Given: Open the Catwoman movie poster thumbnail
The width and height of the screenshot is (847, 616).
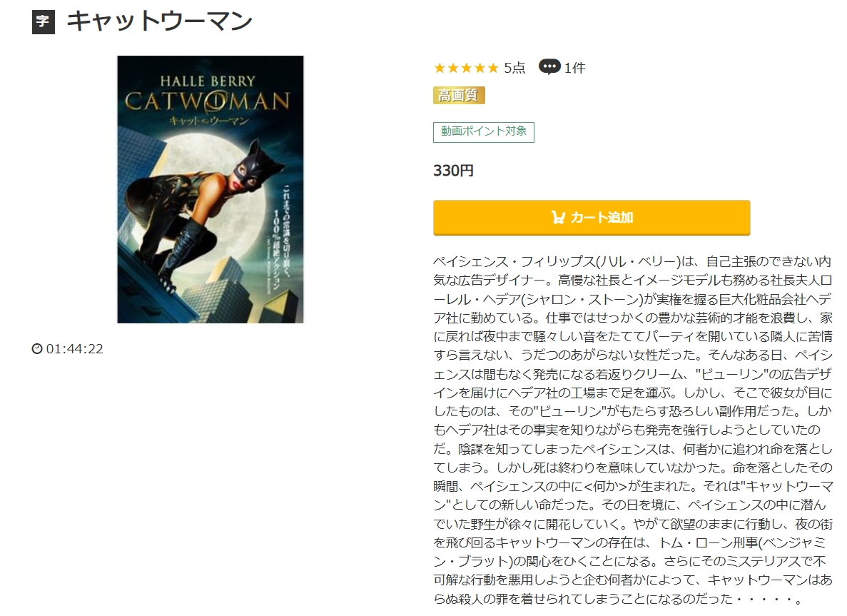Looking at the screenshot, I should (210, 189).
